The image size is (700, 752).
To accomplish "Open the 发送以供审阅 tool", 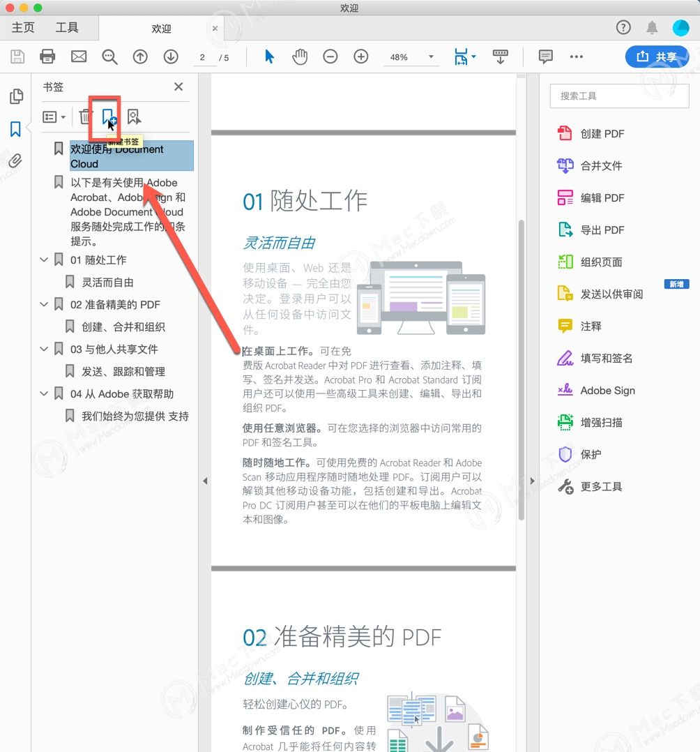I will click(600, 294).
